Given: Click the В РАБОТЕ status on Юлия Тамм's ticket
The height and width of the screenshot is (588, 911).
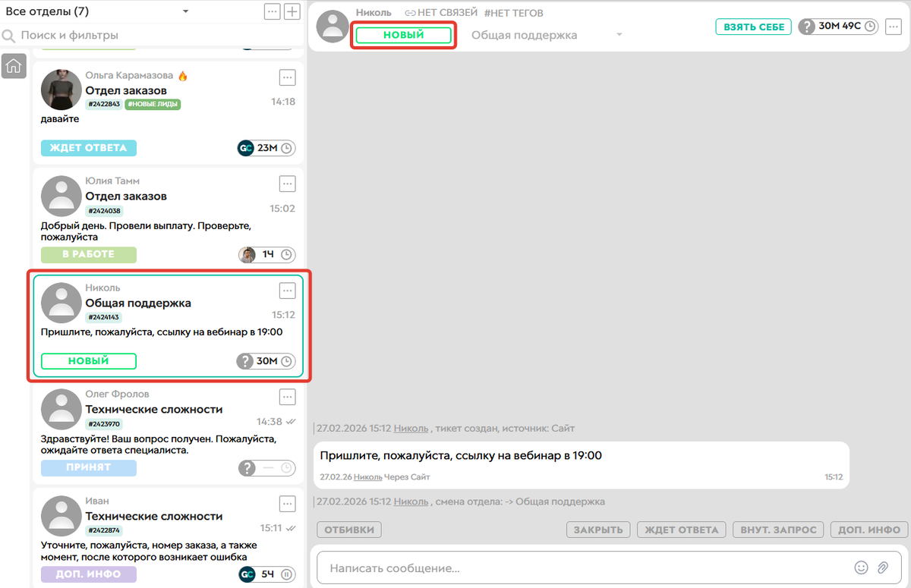Looking at the screenshot, I should (x=89, y=255).
